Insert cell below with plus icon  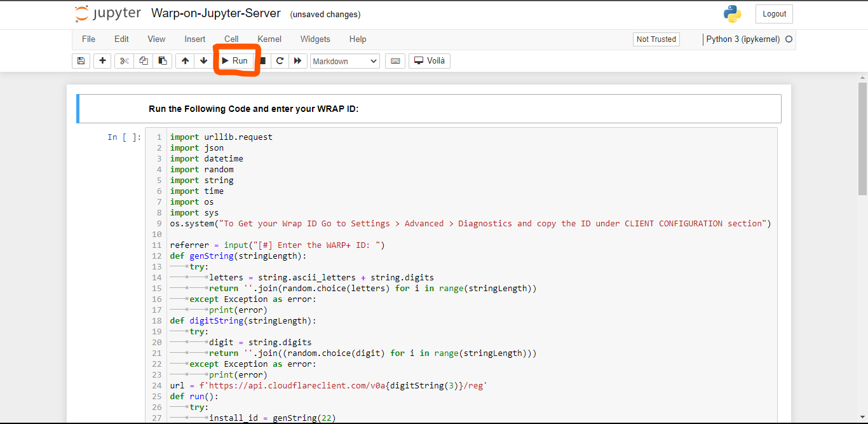pos(102,61)
